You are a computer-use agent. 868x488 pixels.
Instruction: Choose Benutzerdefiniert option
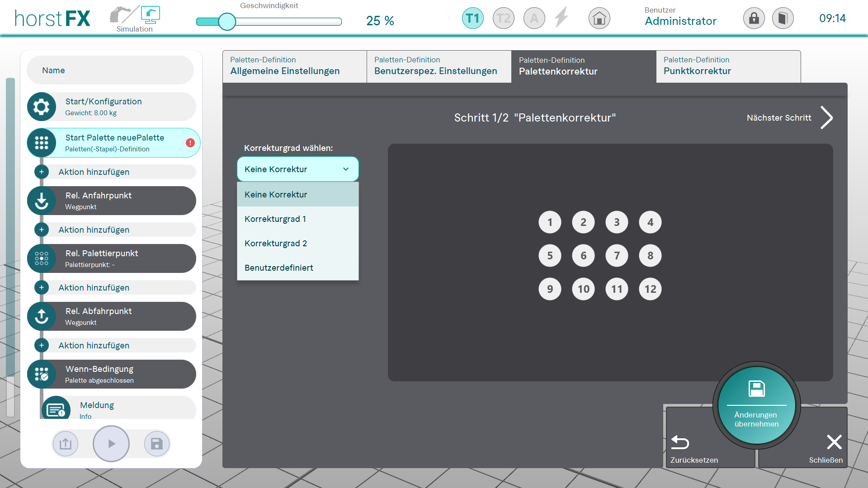tap(279, 268)
